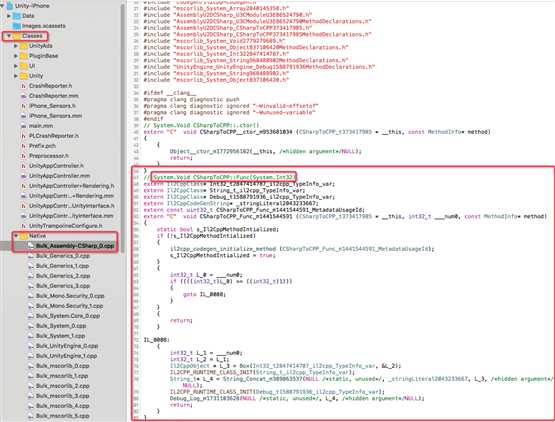Click the Unity-iPhone project icon

pyautogui.click(x=10, y=6)
